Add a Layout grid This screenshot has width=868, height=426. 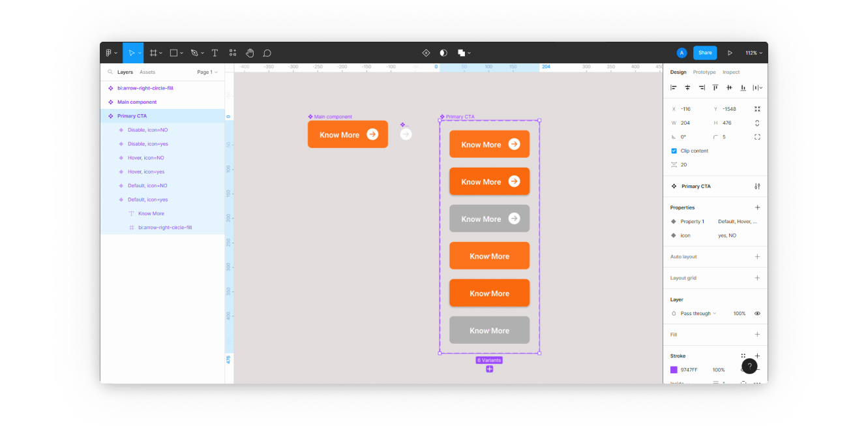click(757, 278)
